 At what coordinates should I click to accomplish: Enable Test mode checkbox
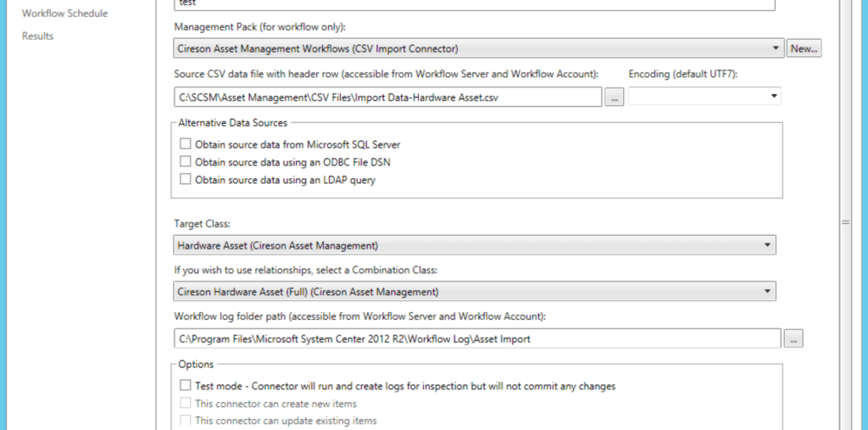click(x=186, y=385)
